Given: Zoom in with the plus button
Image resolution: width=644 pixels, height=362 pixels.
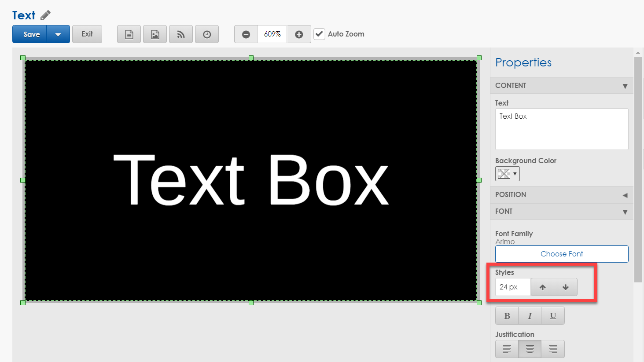Looking at the screenshot, I should 299,34.
